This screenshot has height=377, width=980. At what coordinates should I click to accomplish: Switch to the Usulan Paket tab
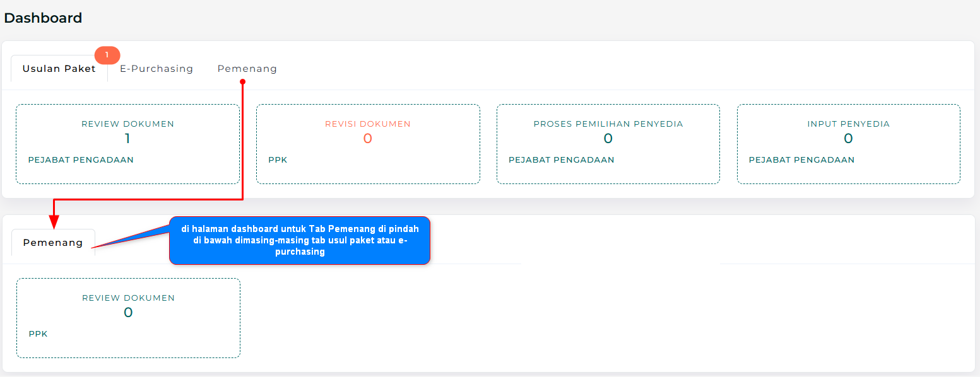click(x=59, y=69)
